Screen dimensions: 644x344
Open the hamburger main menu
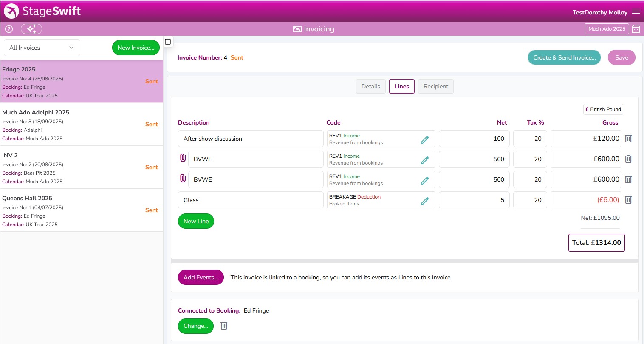point(636,11)
